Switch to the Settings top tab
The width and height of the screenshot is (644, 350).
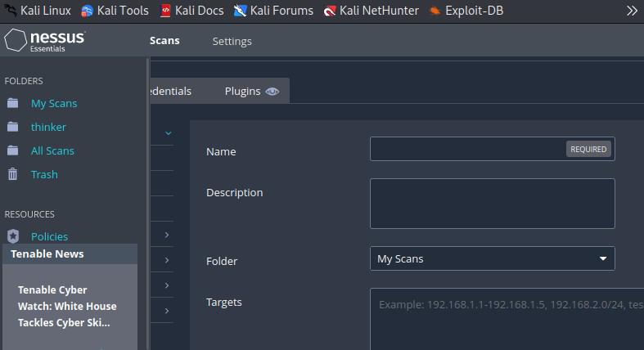pyautogui.click(x=232, y=42)
